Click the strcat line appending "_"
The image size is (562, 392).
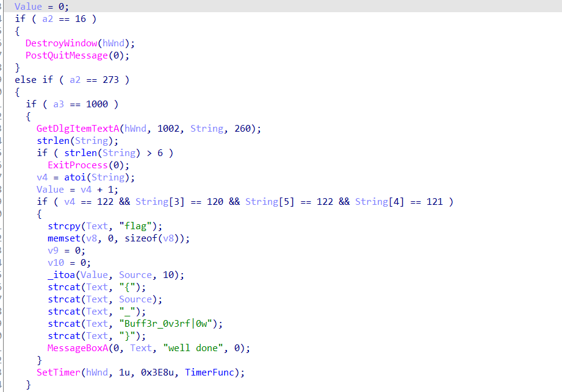[x=97, y=312]
